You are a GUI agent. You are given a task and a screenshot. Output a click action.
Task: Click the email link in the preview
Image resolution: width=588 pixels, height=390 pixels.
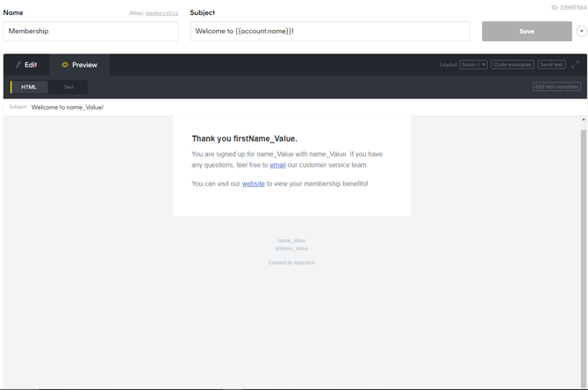pos(277,165)
